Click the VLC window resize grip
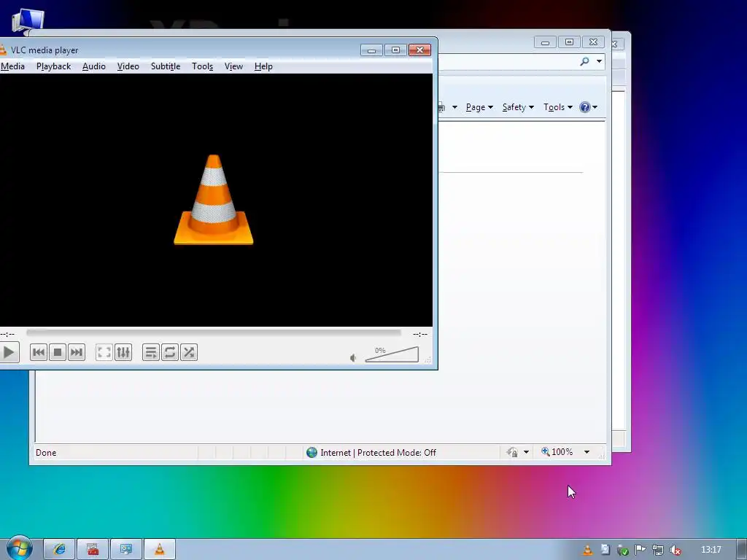Viewport: 747px width, 560px height. click(x=427, y=360)
